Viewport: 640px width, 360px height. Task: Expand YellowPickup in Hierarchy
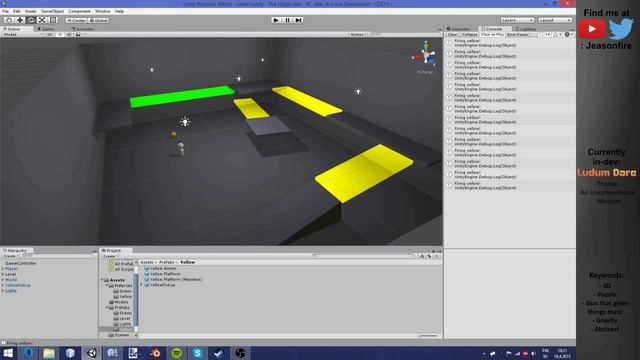[3, 285]
